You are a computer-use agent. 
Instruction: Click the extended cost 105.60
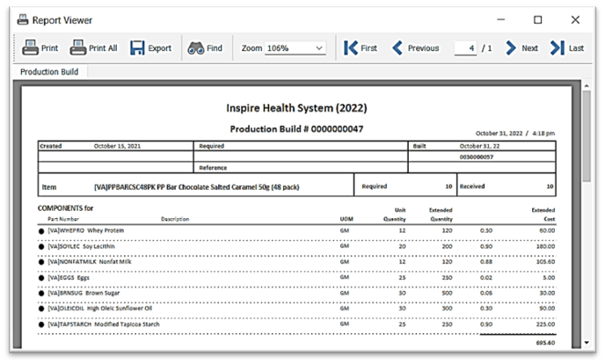[545, 262]
